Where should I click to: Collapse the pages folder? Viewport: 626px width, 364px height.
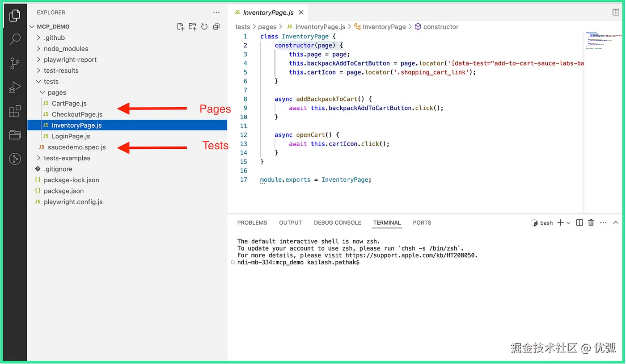127,92
